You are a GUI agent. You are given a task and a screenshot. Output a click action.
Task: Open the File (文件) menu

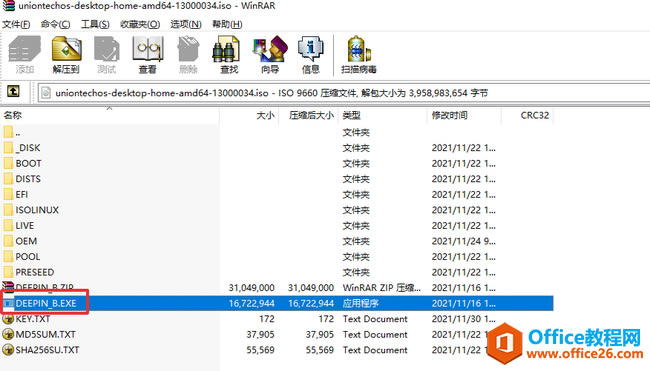pyautogui.click(x=16, y=24)
